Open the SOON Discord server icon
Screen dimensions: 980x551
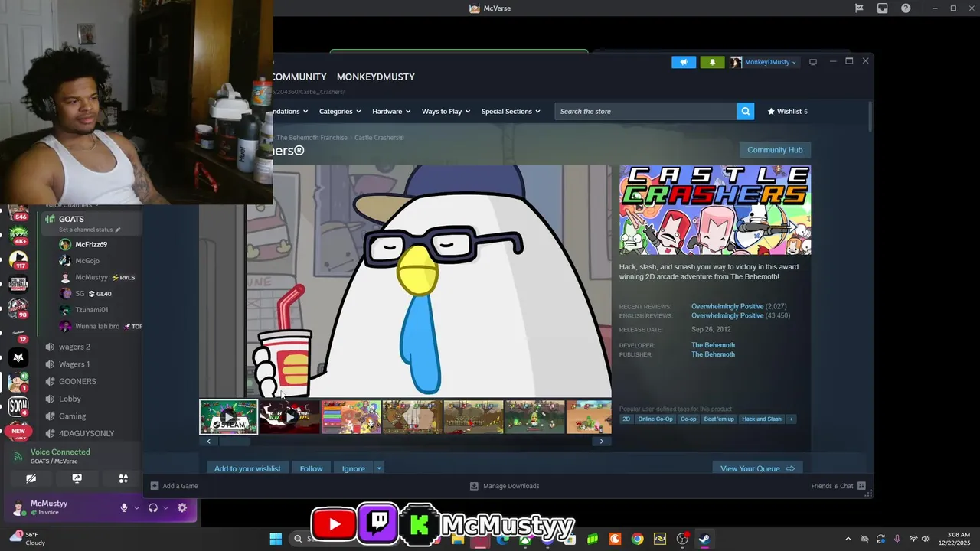tap(18, 406)
